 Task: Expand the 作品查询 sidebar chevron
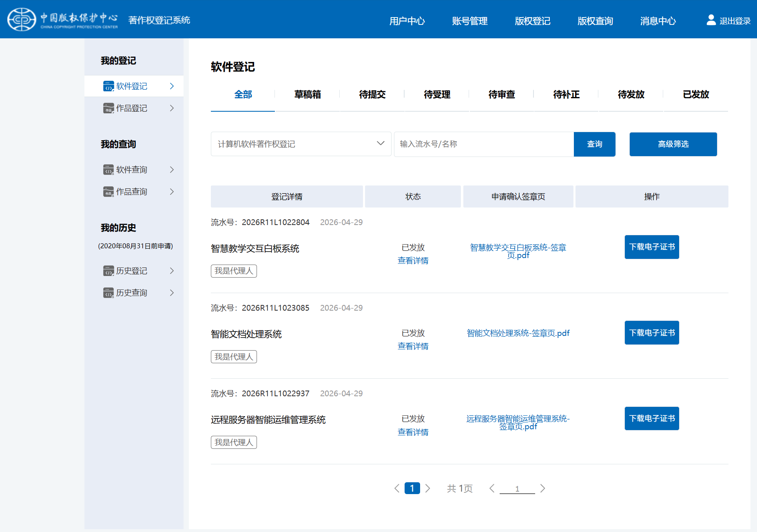[172, 192]
